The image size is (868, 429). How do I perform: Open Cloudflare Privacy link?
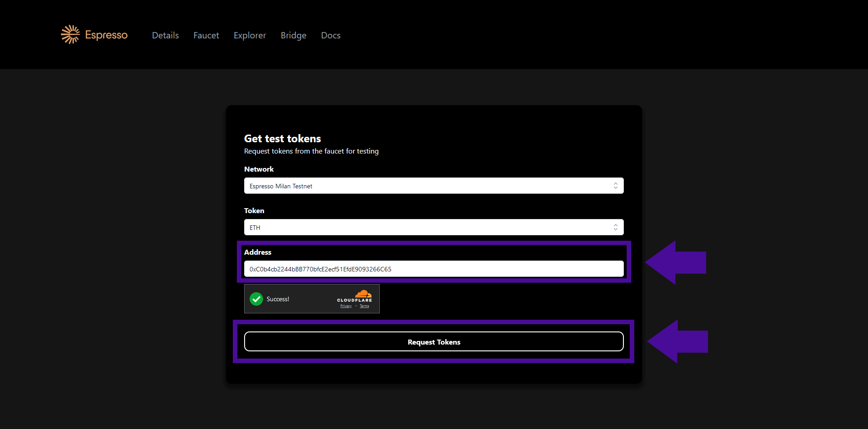(x=346, y=306)
